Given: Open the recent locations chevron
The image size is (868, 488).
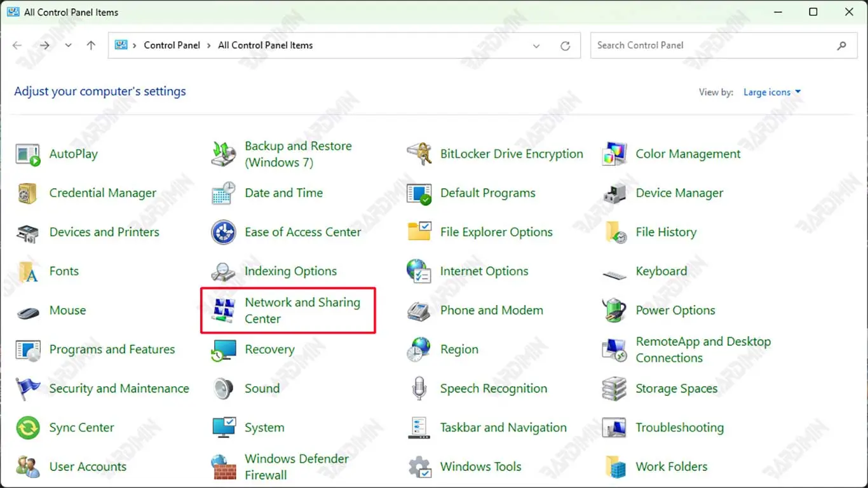Looking at the screenshot, I should (68, 46).
